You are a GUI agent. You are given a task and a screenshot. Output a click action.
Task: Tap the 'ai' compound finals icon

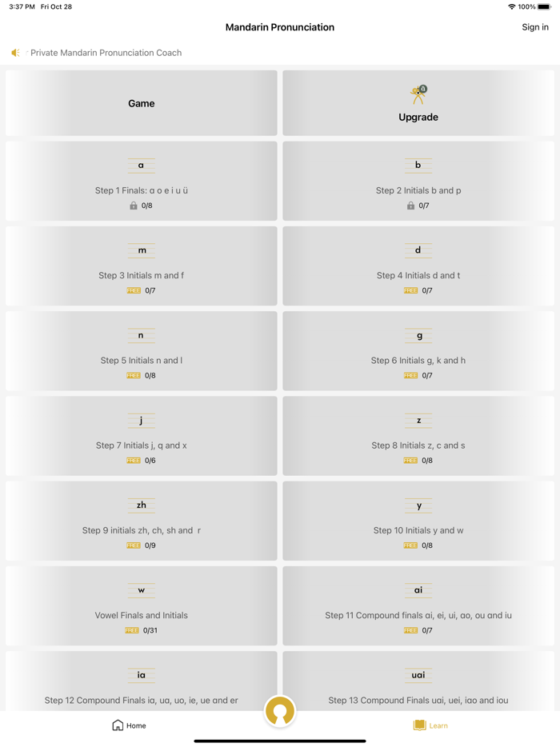(418, 589)
